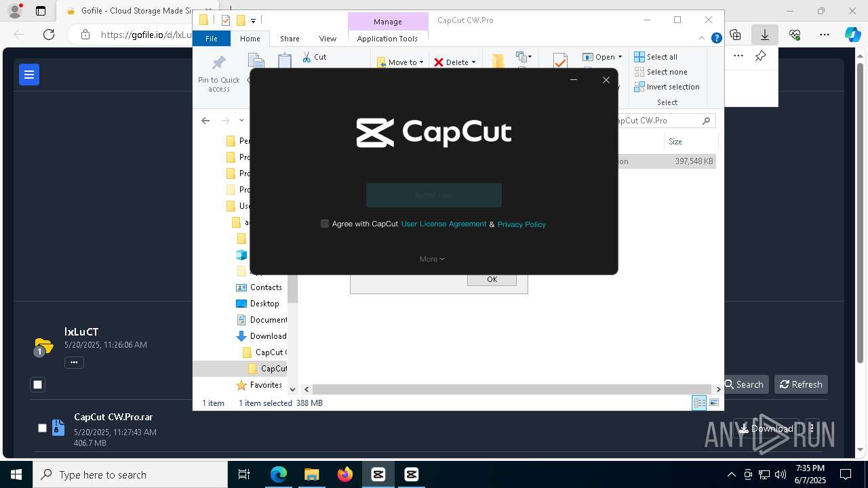
Task: Pin the Edge downloads panel
Action: (x=760, y=56)
